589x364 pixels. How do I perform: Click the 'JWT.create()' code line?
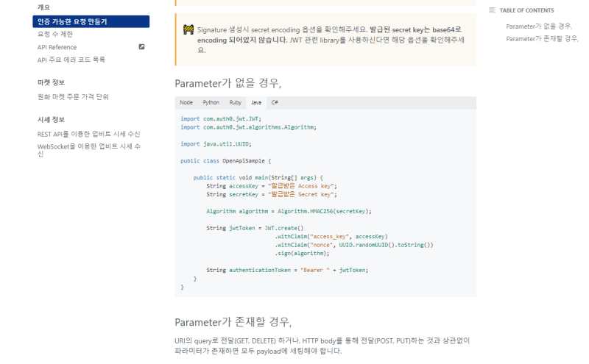pos(255,228)
